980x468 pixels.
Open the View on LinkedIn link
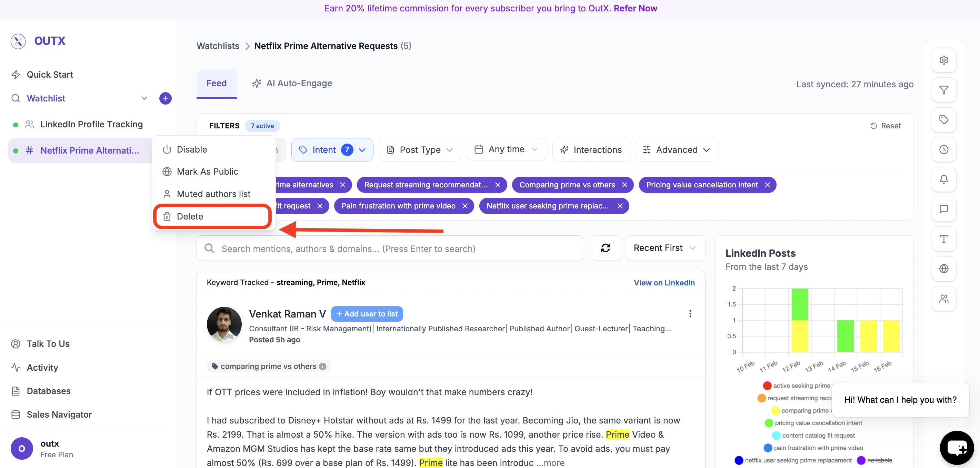(x=664, y=283)
